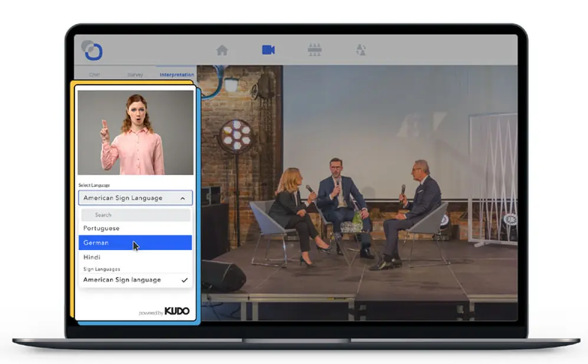Screen dimensions: 588x364
Task: Switch to the Chat tab
Action: [x=94, y=75]
